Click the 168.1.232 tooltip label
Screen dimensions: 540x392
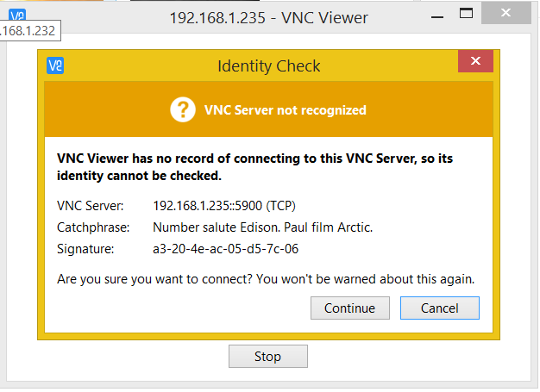(x=30, y=31)
